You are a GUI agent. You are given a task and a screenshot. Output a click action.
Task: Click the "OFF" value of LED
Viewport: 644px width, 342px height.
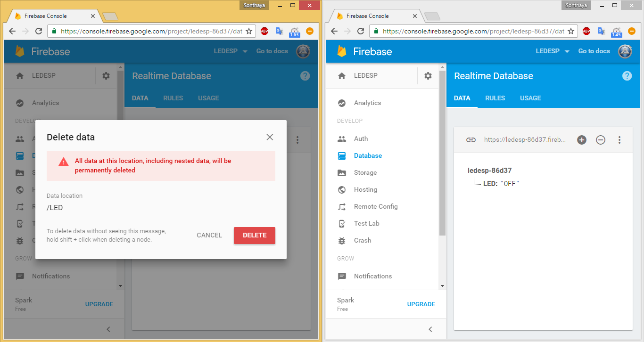pos(510,184)
